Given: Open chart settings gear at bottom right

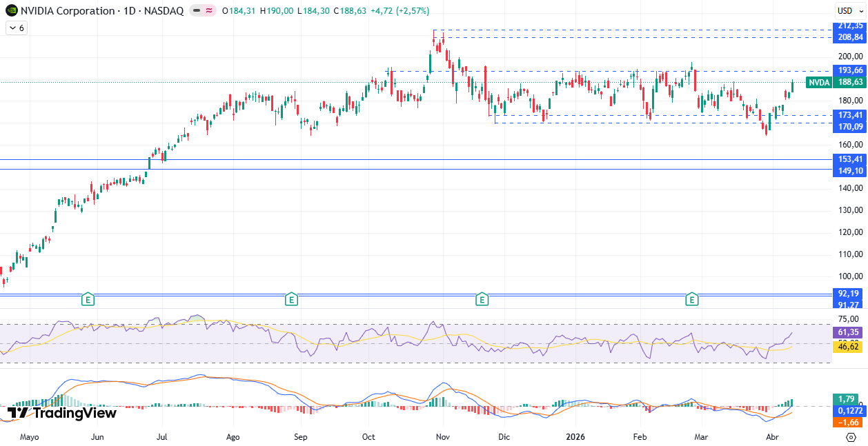Looking at the screenshot, I should click(x=851, y=437).
